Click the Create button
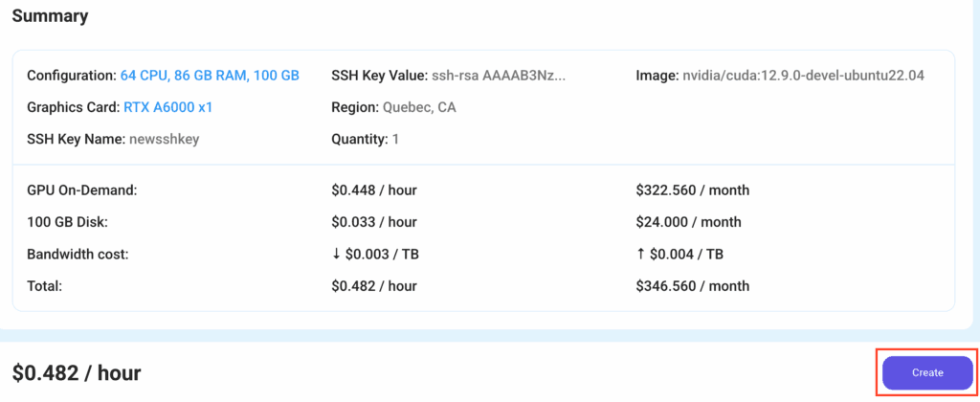 coord(926,372)
